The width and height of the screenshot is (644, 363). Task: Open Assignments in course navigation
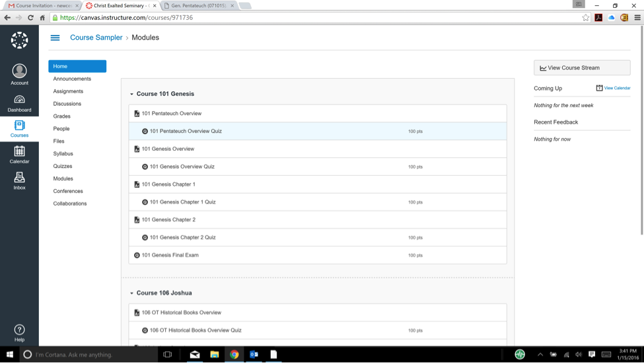coord(68,91)
